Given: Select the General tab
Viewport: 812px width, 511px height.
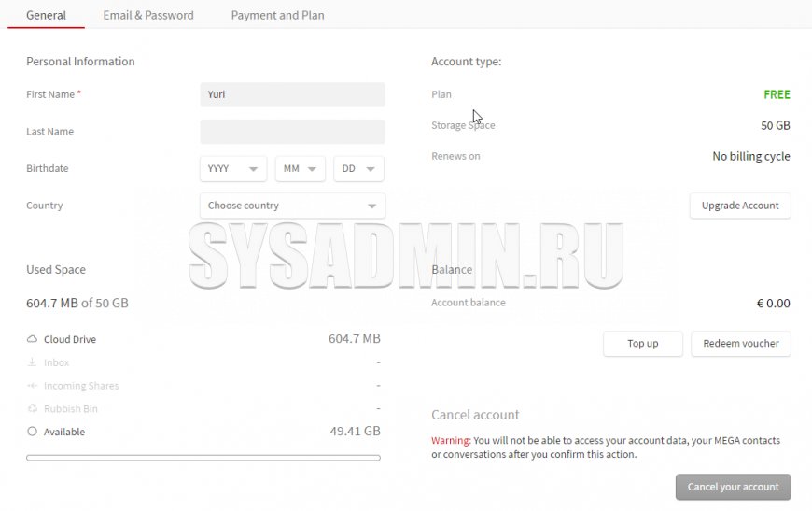Looking at the screenshot, I should coord(46,15).
